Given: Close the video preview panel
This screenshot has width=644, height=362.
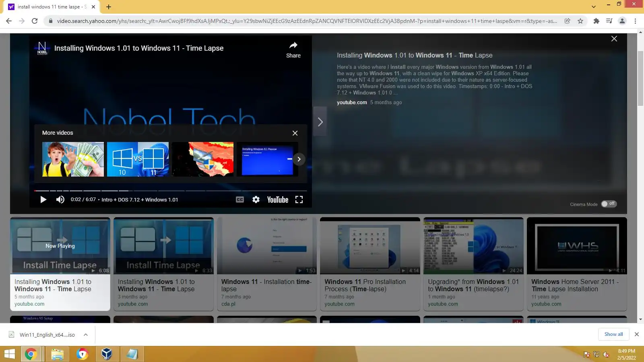Looking at the screenshot, I should tap(614, 39).
